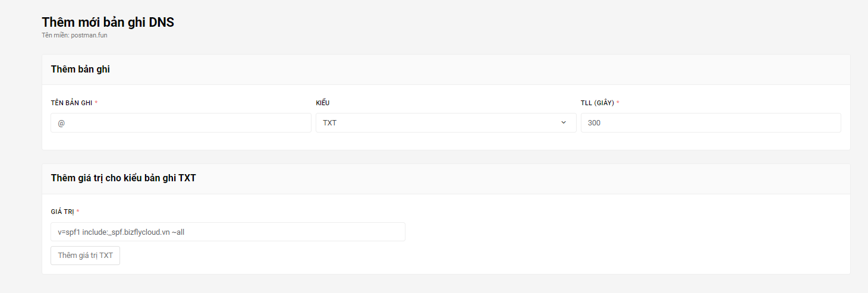Click the red asterisk beside TÊN BẢN GHI
Viewport: 868px width, 293px height.
(x=96, y=102)
